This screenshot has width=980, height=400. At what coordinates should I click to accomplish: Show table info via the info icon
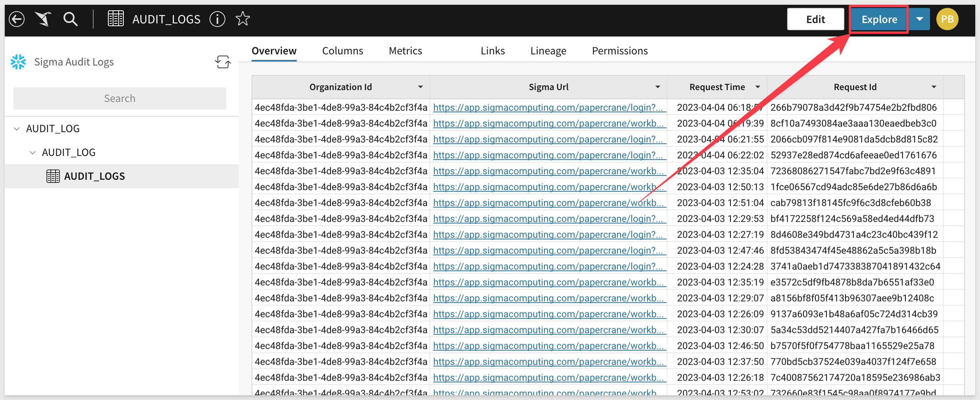pyautogui.click(x=217, y=19)
